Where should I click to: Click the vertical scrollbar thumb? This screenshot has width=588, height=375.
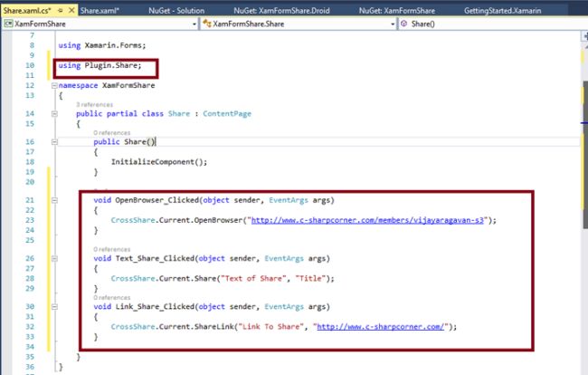click(x=585, y=154)
